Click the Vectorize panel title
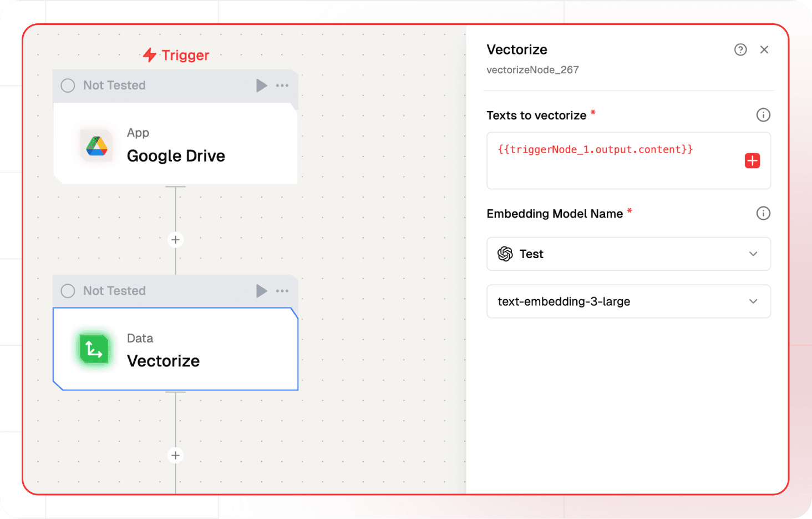 (517, 49)
